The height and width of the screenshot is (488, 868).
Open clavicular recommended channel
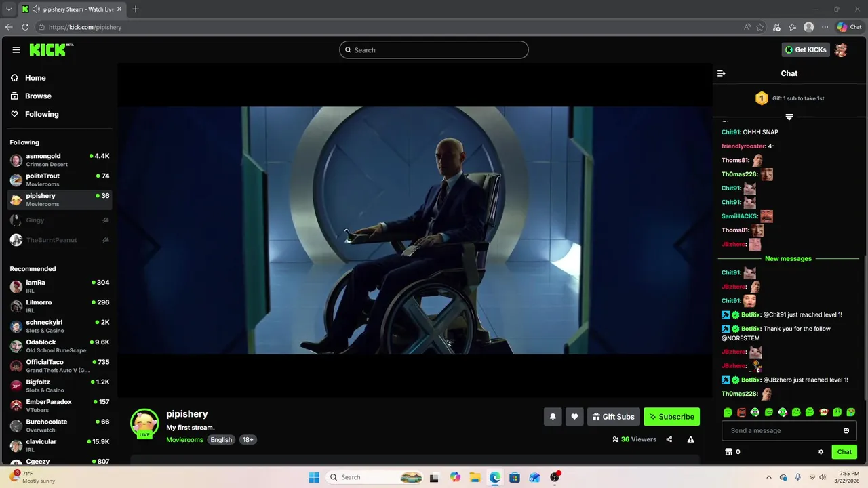(60, 445)
